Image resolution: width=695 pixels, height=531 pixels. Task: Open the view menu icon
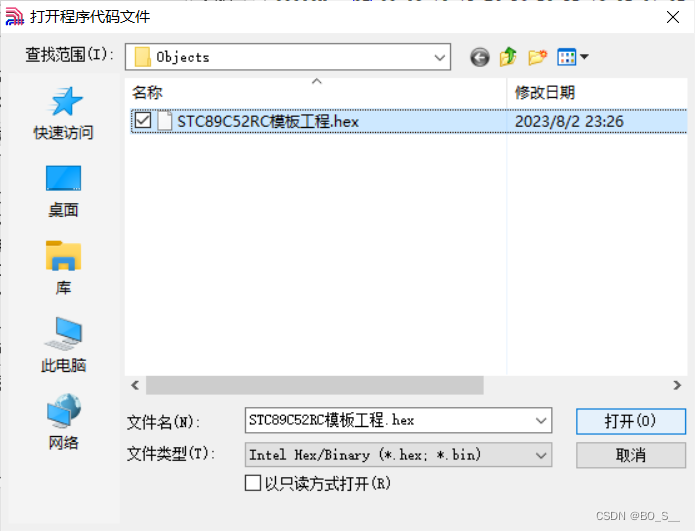(572, 57)
